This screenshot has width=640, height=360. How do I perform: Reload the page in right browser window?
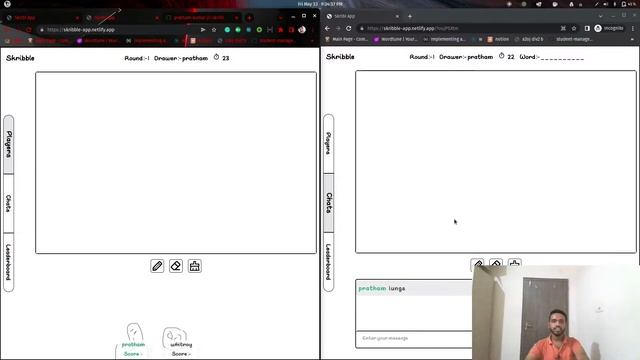[x=349, y=28]
